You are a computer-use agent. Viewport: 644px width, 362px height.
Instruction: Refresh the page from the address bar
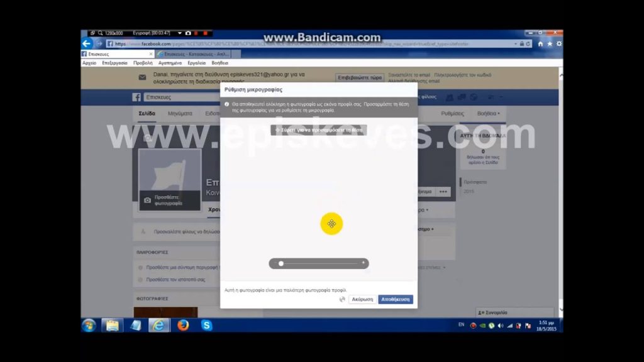tap(528, 44)
